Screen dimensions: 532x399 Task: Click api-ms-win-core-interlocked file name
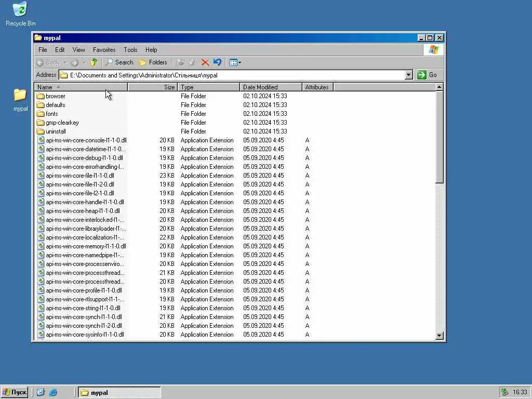(85, 220)
